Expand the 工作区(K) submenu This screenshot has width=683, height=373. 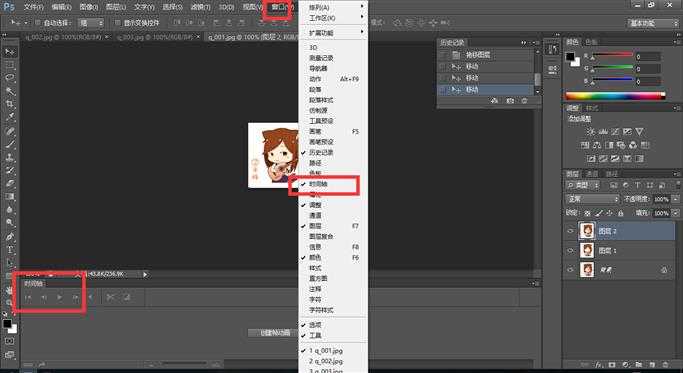coord(333,18)
